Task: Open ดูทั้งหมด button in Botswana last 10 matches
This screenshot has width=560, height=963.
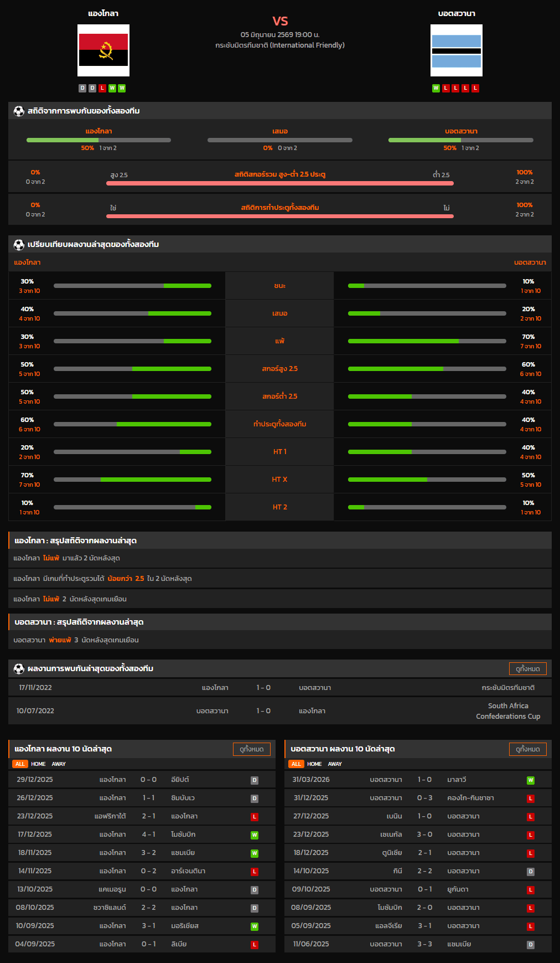Action: [528, 749]
